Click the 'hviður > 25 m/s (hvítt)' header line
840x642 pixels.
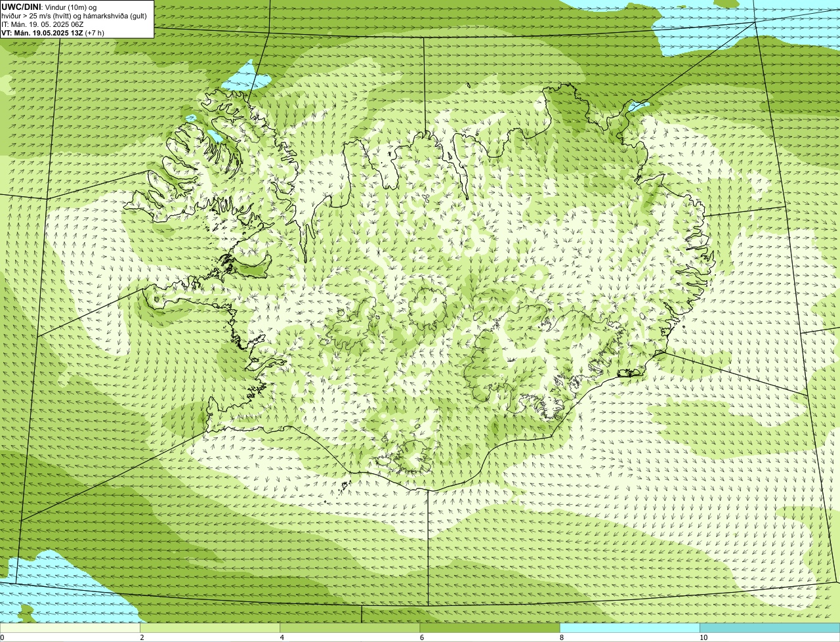click(x=74, y=16)
